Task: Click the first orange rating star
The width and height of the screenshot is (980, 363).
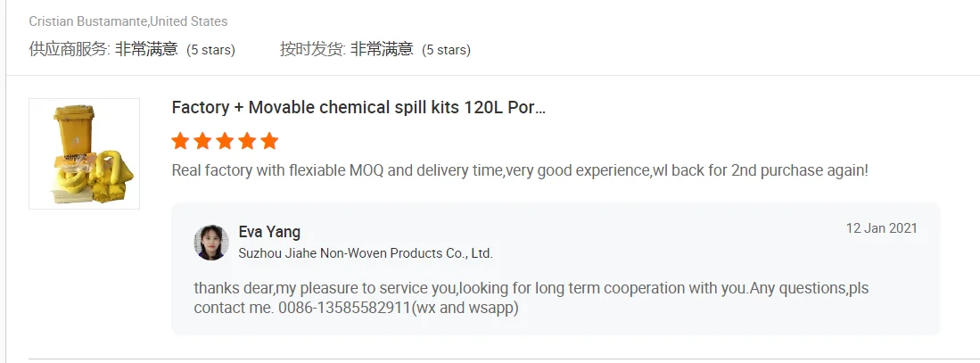Action: 180,141
